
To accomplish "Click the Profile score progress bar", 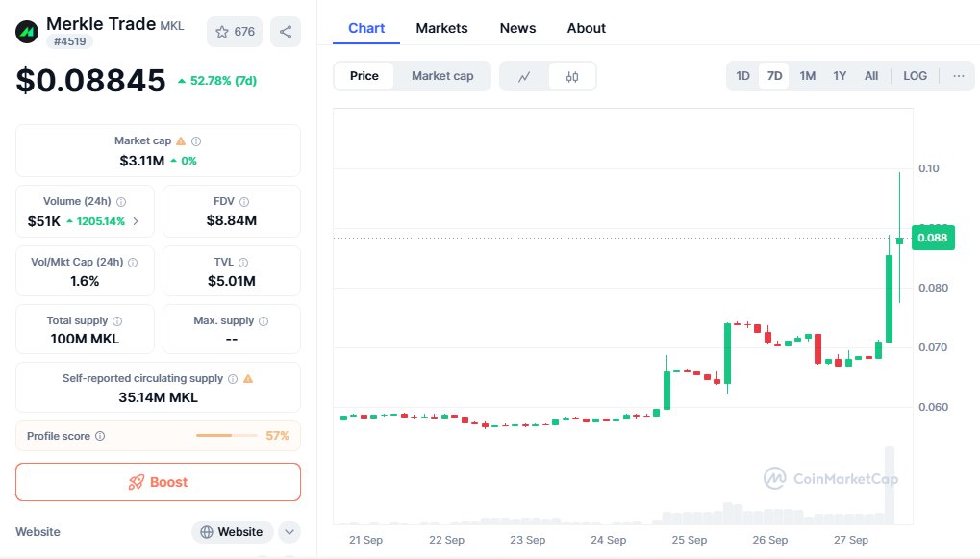I will click(x=226, y=435).
